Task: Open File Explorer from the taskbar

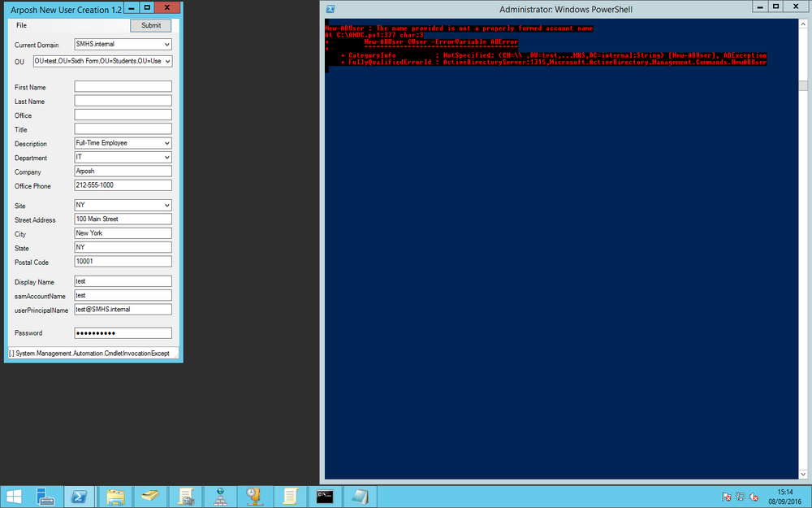Action: click(115, 497)
